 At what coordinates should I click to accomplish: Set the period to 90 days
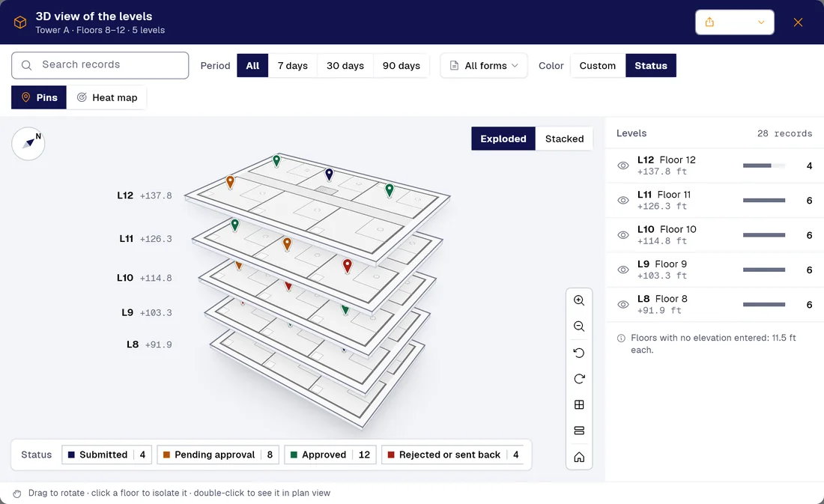[402, 66]
